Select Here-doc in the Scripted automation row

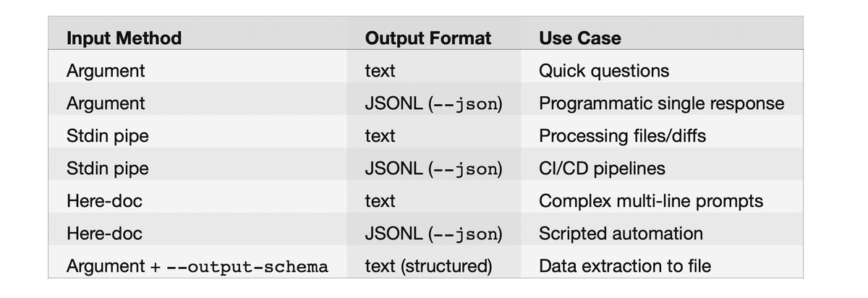tap(104, 234)
